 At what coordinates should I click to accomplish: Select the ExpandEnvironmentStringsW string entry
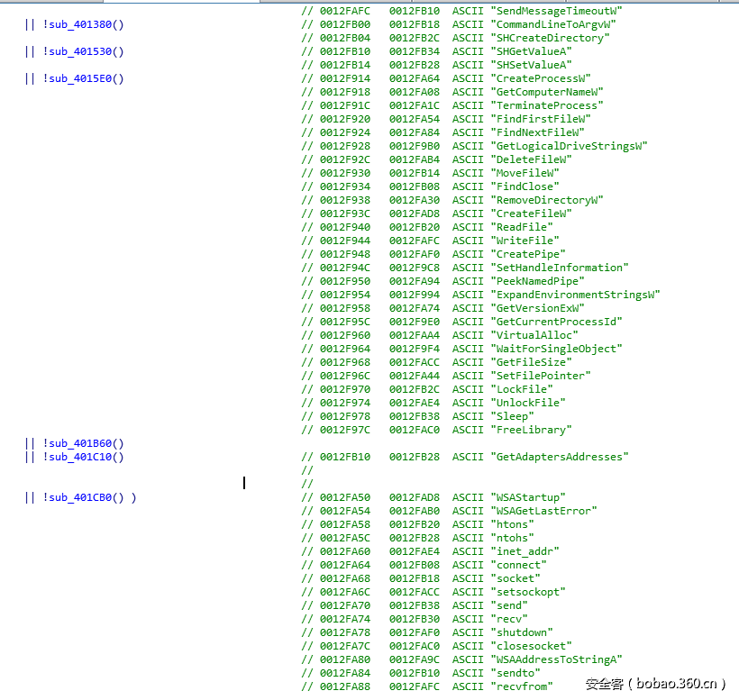point(573,295)
